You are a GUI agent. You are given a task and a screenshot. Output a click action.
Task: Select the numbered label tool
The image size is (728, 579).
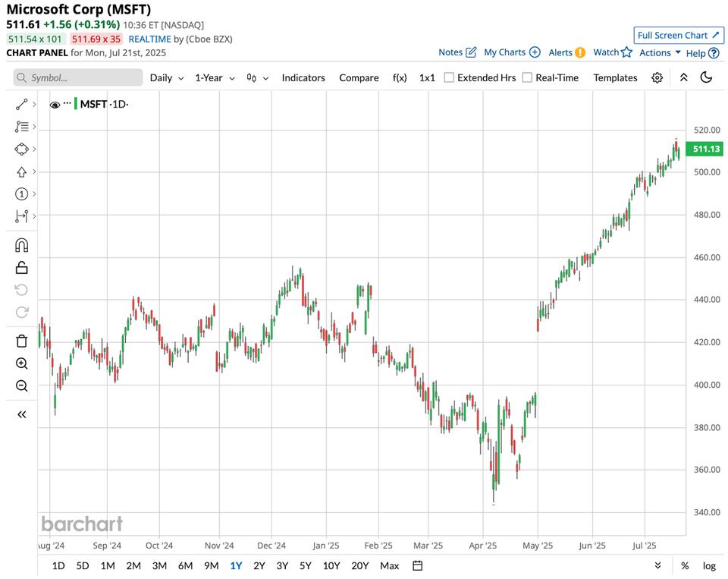(x=21, y=194)
